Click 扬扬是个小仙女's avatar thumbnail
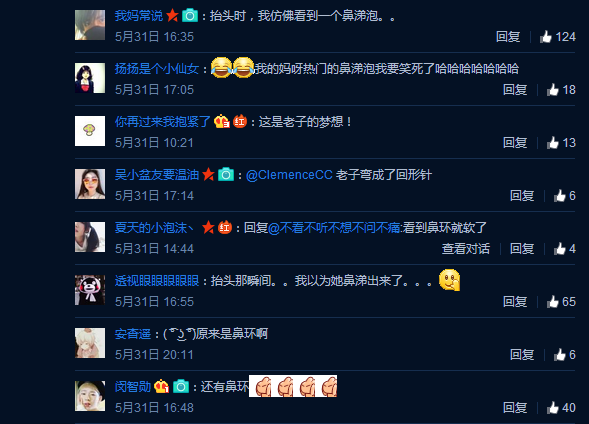Image resolution: width=589 pixels, height=424 pixels. (x=90, y=78)
